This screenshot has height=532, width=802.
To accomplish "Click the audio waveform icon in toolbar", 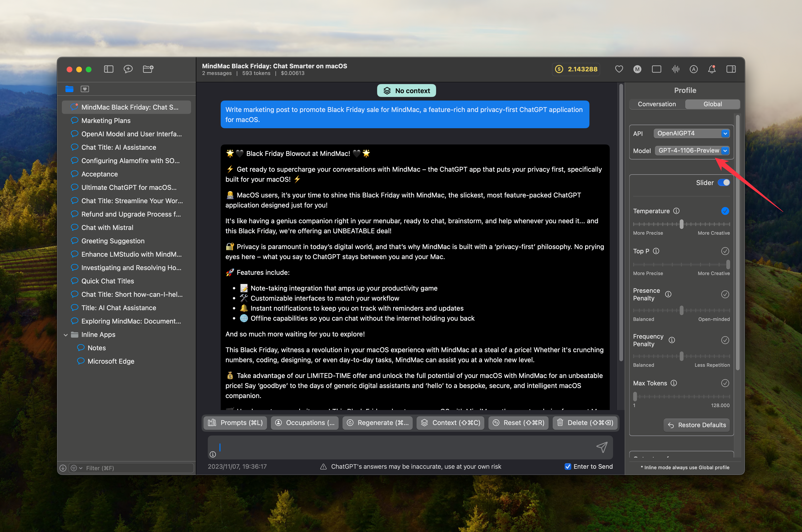I will coord(675,69).
